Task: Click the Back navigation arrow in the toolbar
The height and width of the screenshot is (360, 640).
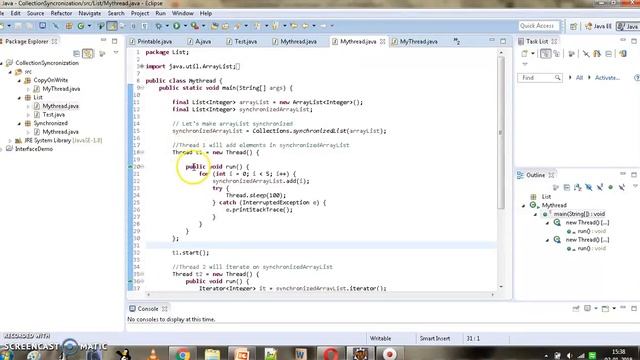Action: click(x=305, y=26)
